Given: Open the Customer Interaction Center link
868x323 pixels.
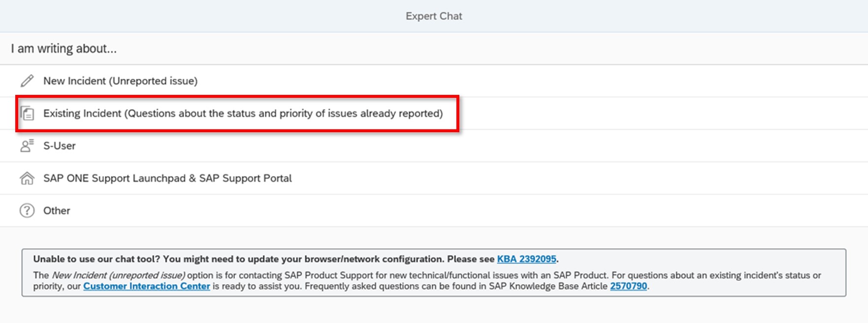Looking at the screenshot, I should click(x=147, y=286).
